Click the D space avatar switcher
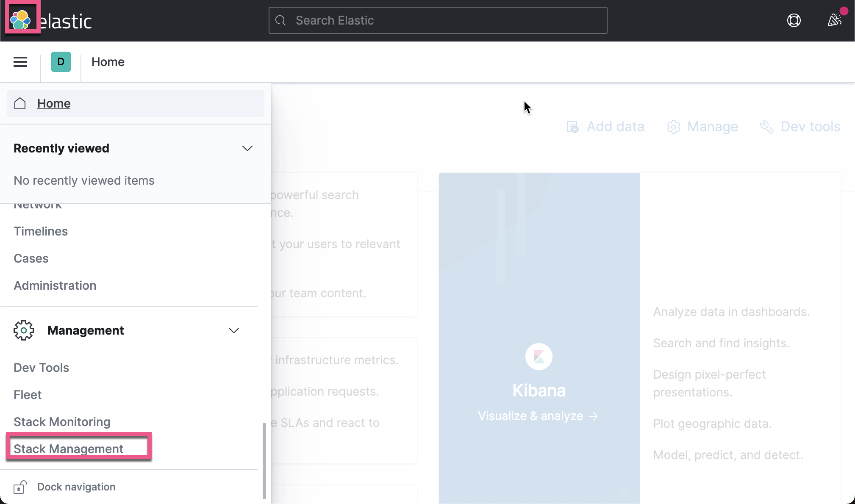Screen dimensions: 855x504 click(61, 62)
